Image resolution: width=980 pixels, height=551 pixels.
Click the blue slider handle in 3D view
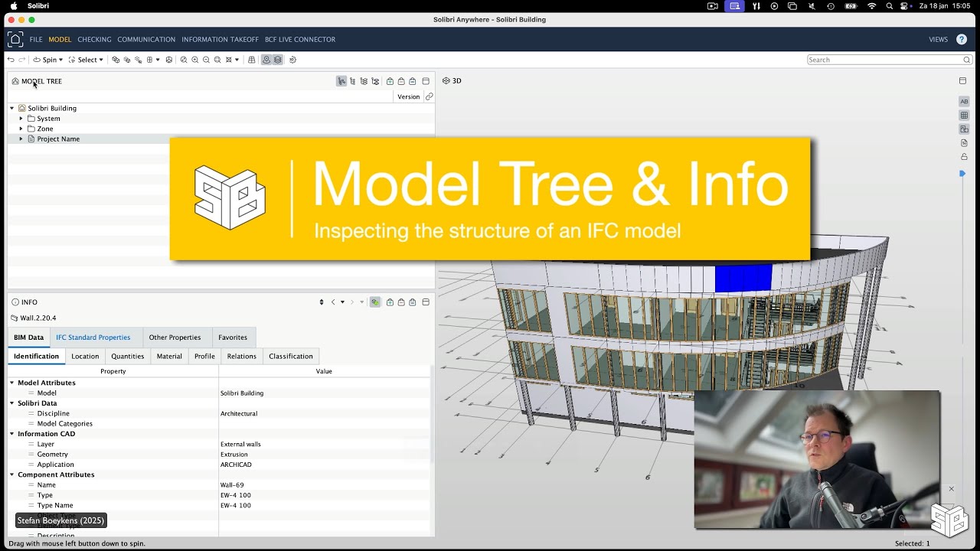tap(962, 174)
